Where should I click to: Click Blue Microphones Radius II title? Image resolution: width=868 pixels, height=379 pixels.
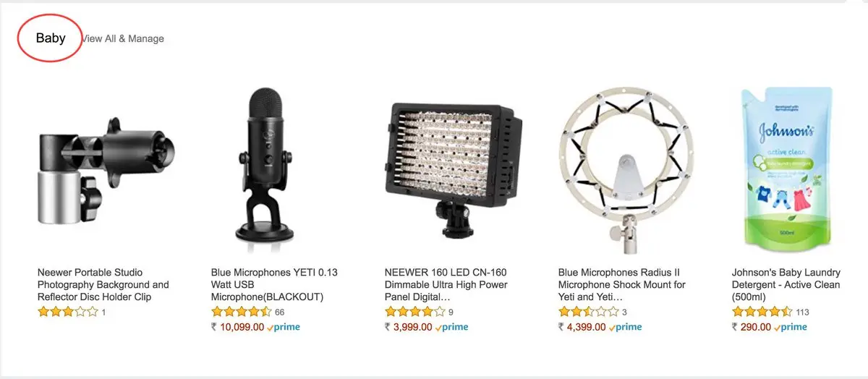tap(622, 285)
